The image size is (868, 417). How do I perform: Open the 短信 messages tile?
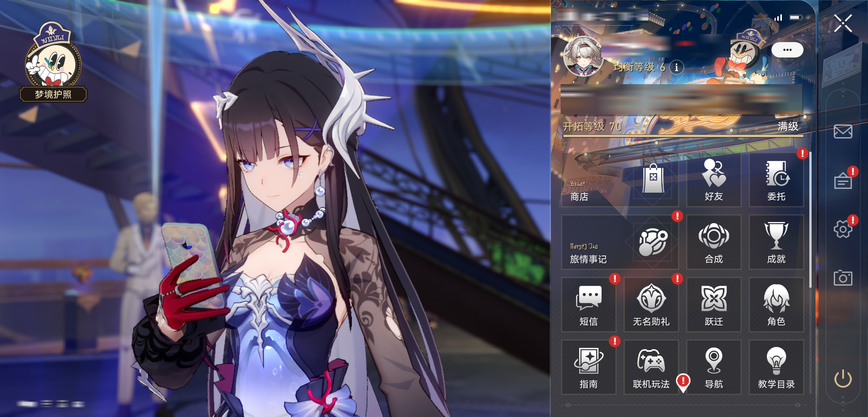pos(588,305)
